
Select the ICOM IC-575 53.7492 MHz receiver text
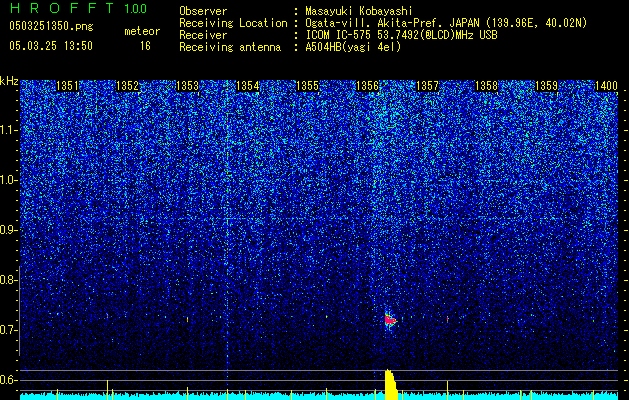401,35
